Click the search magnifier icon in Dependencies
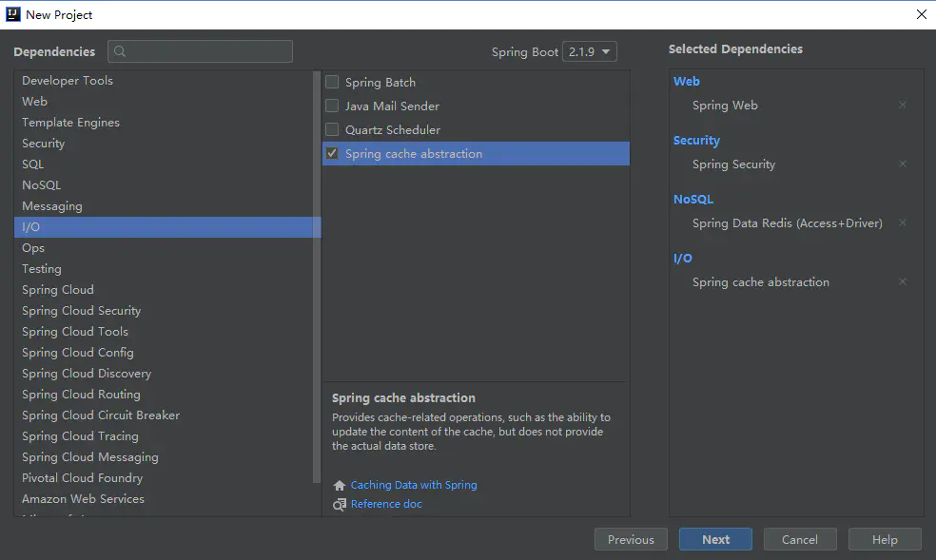Viewport: 936px width, 560px height. [121, 51]
